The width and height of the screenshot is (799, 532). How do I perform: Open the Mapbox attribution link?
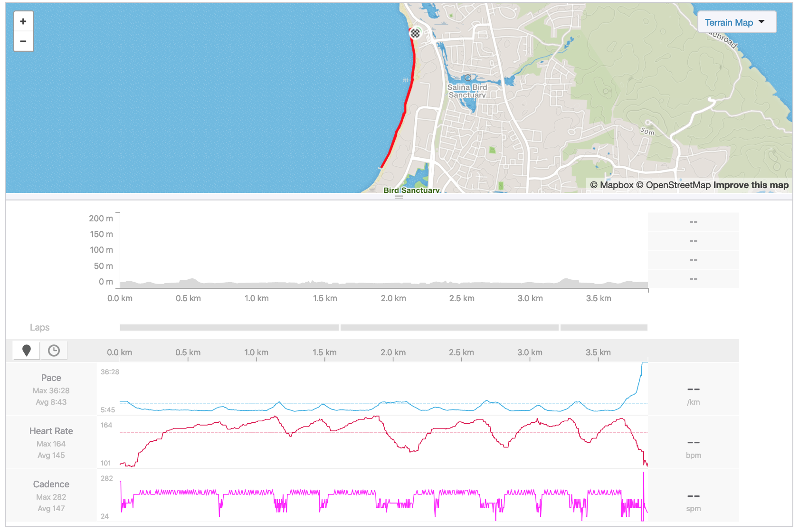pyautogui.click(x=612, y=185)
